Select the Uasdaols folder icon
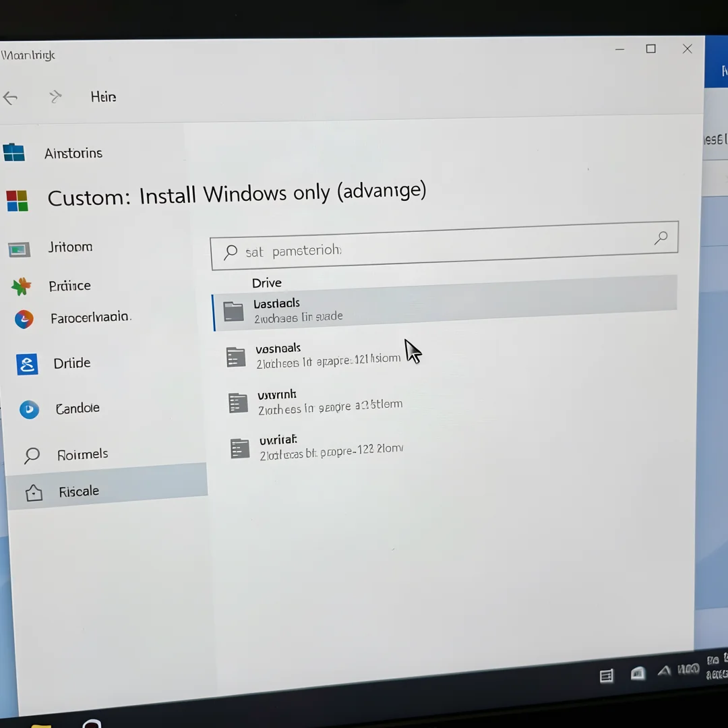The height and width of the screenshot is (728, 728). [x=233, y=311]
